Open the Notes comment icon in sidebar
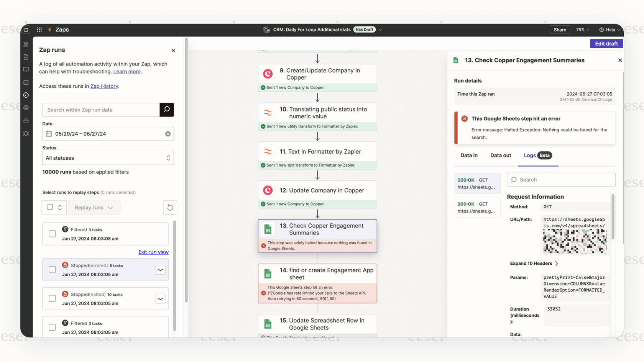This screenshot has width=644, height=362. coord(26,69)
